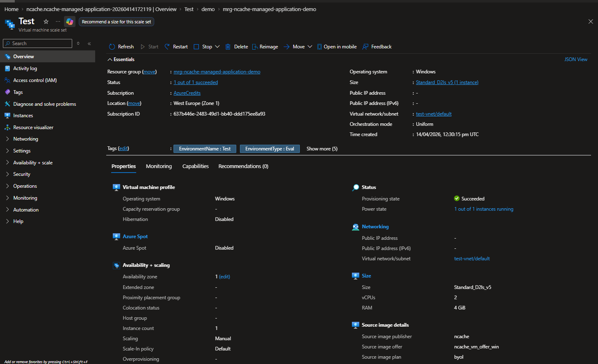Open the Copilot icon in the header
This screenshot has height=364, width=598.
click(x=70, y=22)
